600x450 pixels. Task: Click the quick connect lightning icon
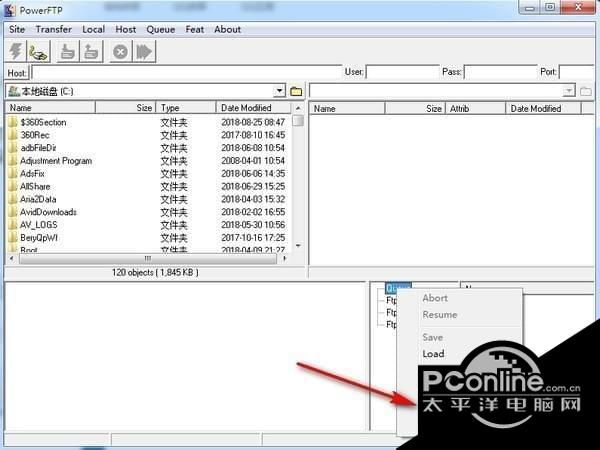click(16, 51)
